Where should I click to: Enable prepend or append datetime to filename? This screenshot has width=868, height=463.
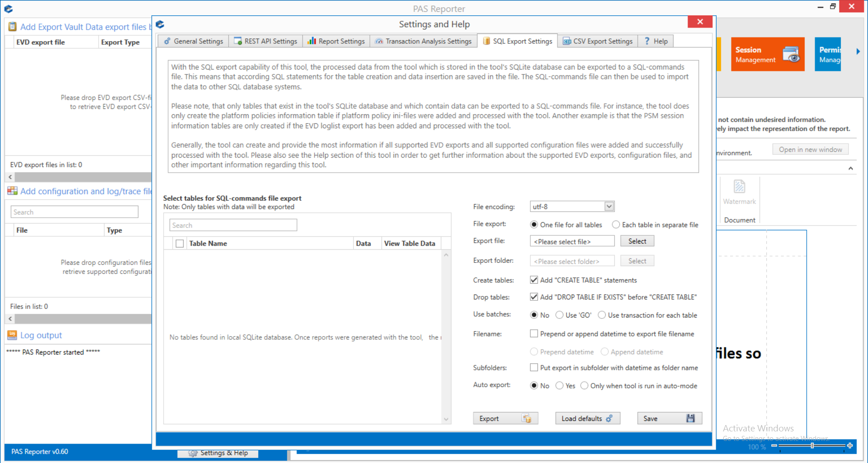(534, 334)
